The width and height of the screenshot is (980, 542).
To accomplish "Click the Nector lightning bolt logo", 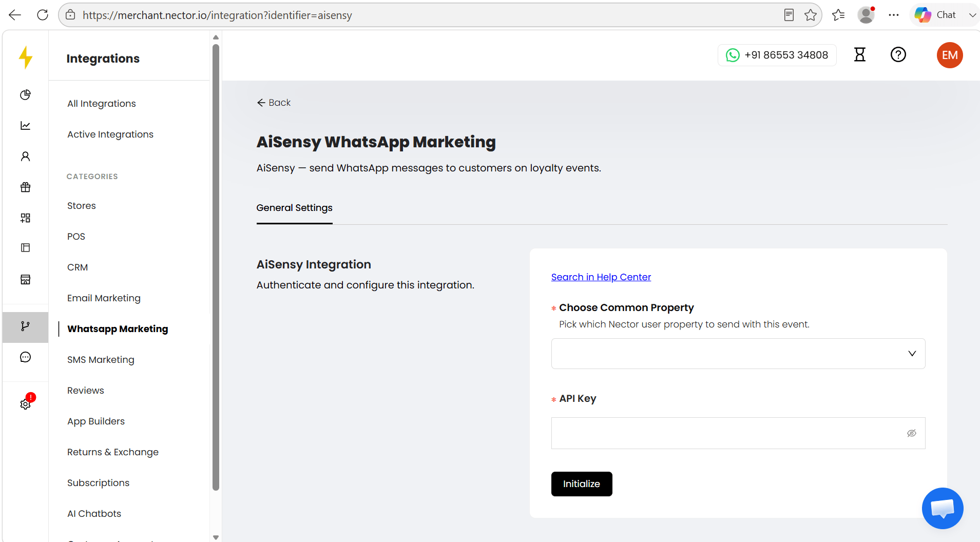I will point(25,57).
